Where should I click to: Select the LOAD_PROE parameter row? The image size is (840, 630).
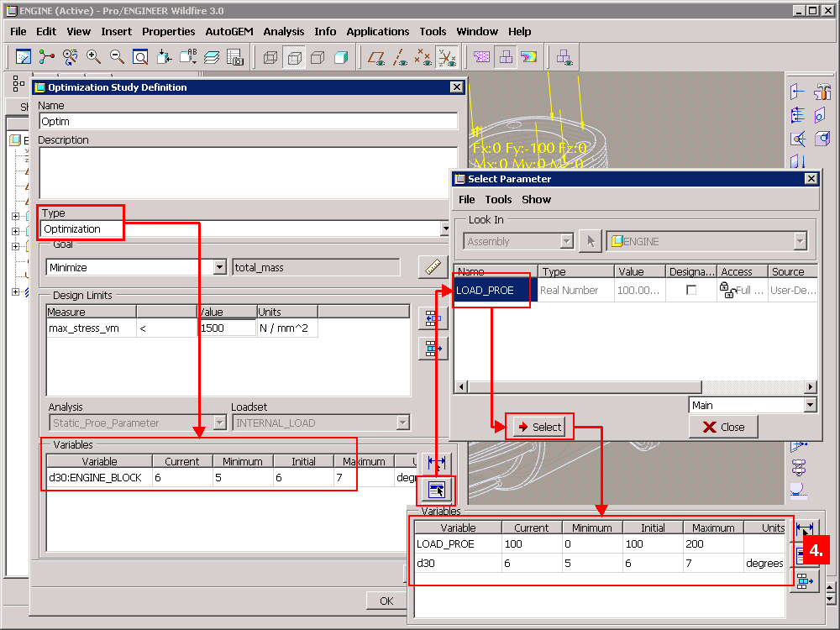tap(635, 291)
